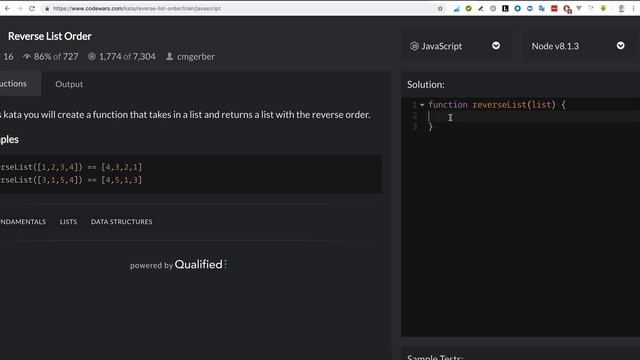Viewport: 640px width, 360px height.
Task: Click the Google Translate extension icon
Action: coord(542,9)
